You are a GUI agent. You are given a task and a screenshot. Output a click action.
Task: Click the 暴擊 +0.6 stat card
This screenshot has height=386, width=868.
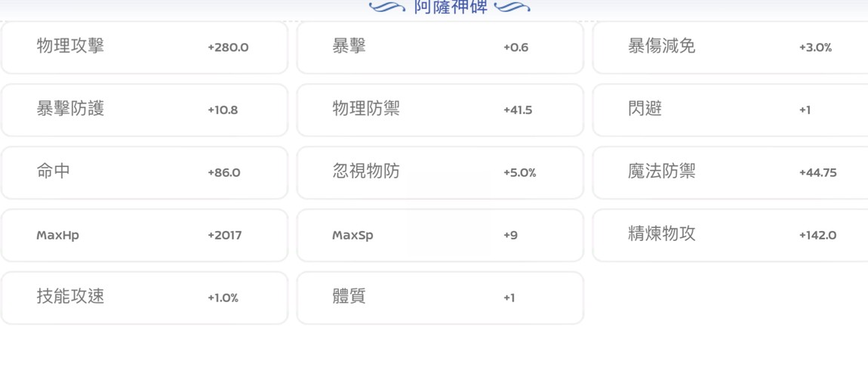[x=440, y=48]
